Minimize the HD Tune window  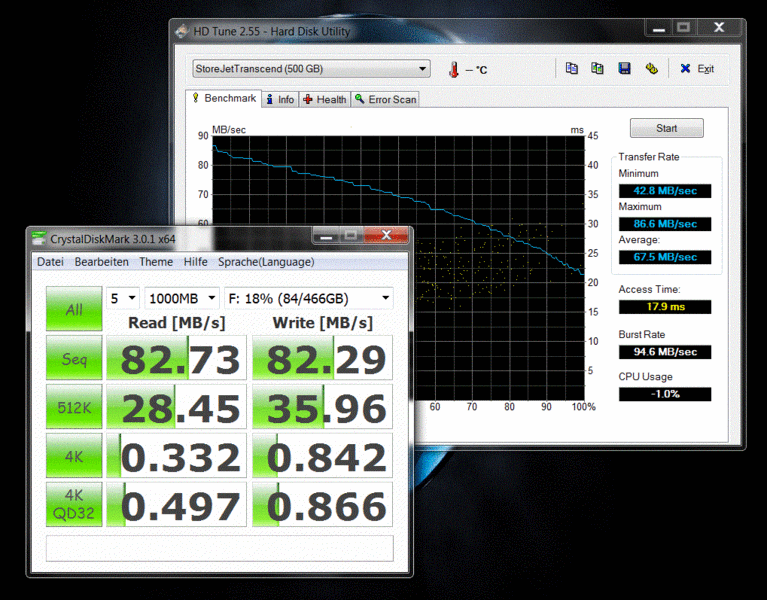pos(659,28)
